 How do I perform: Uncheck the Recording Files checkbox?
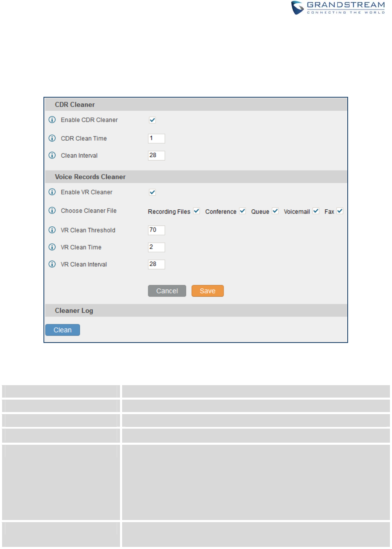click(197, 211)
